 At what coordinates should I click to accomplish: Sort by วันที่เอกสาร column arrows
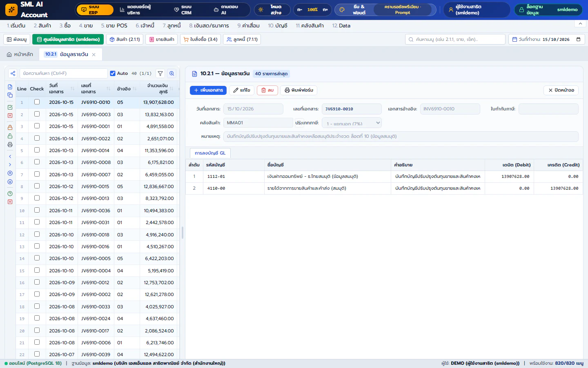(72, 89)
